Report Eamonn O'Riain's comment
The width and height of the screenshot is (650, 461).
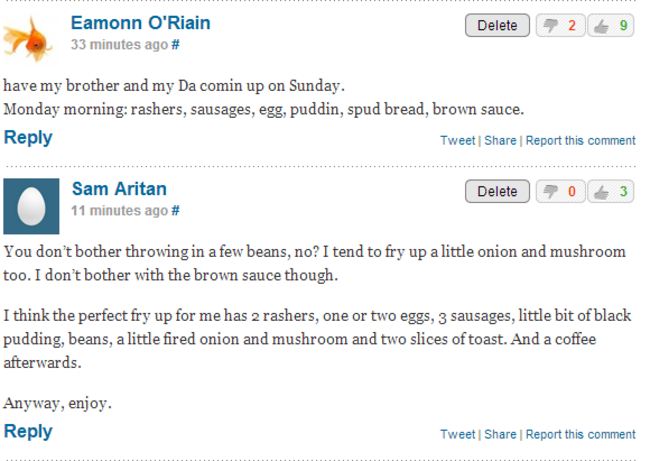click(x=580, y=141)
